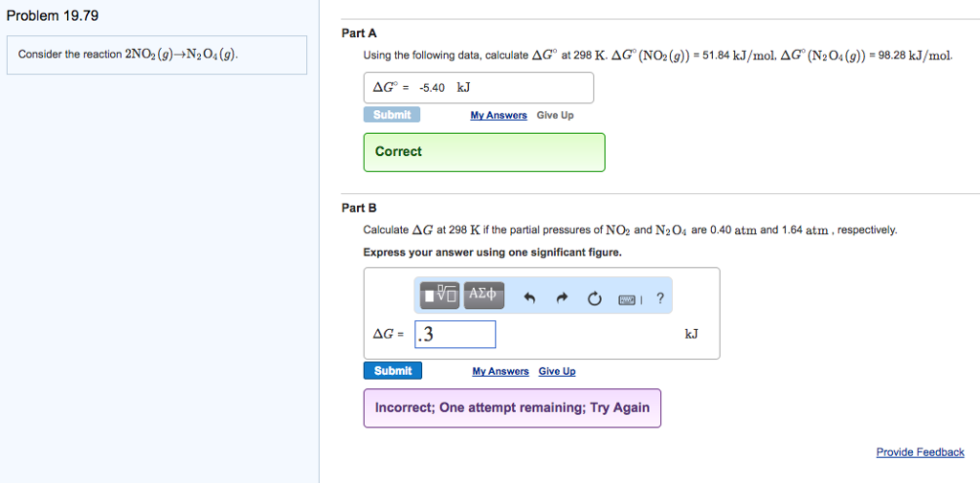Open My Answers link under Part B
Screen dimensions: 980x483
pyautogui.click(x=500, y=371)
